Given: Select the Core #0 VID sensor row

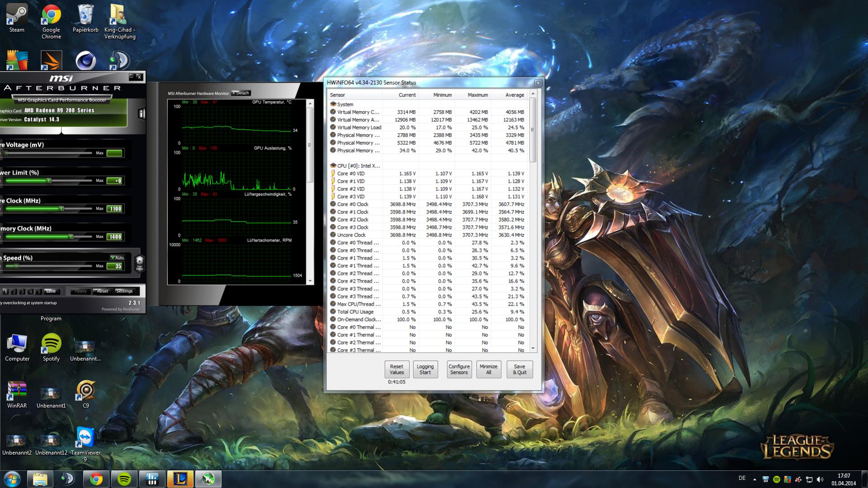Looking at the screenshot, I should 427,174.
